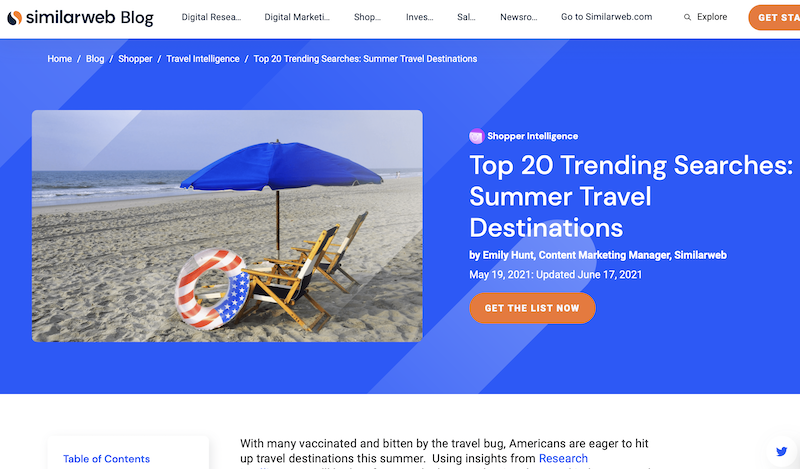800x469 pixels.
Task: Open the Shopper breadcrumb link
Action: pos(135,59)
